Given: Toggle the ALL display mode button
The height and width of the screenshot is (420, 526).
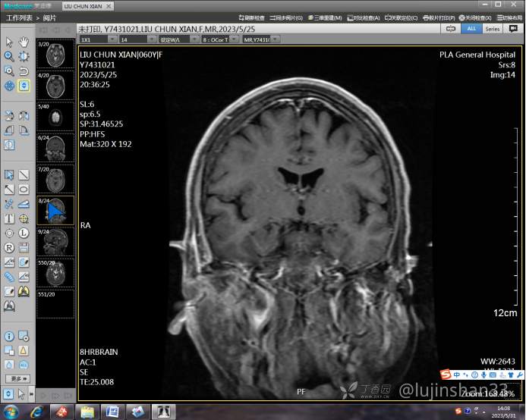Looking at the screenshot, I should (471, 28).
